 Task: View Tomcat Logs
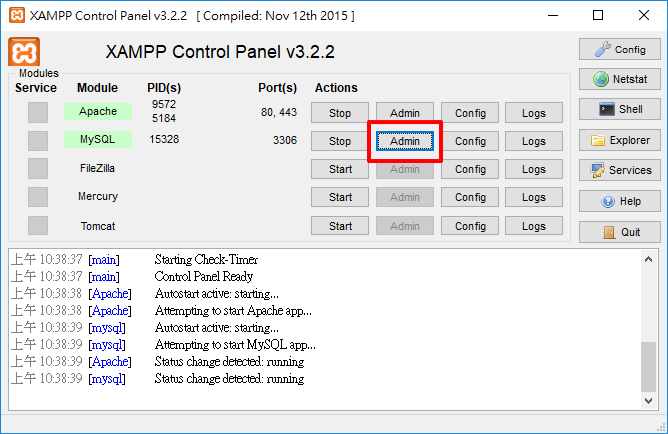click(x=534, y=226)
